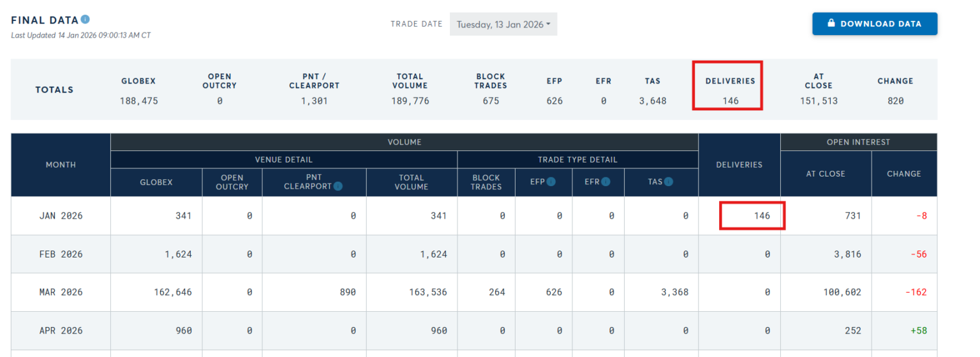The width and height of the screenshot is (980, 357).
Task: Click the Open Interest At Close column header
Action: click(826, 173)
